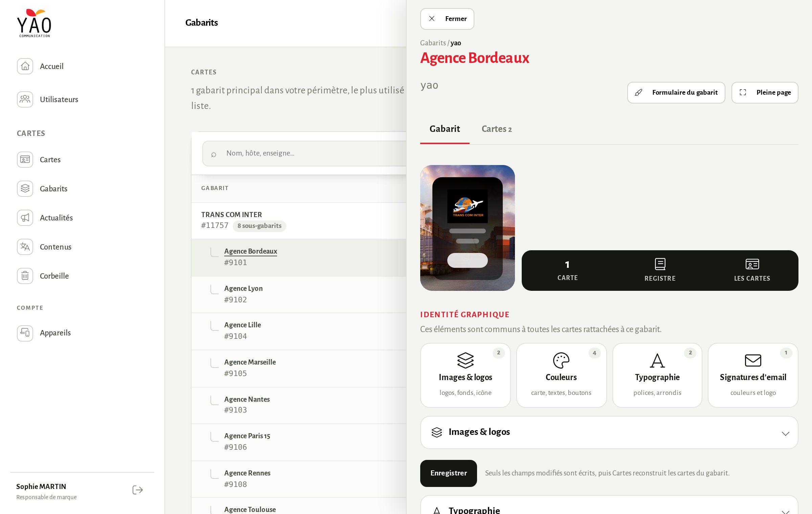Switch to the Cartes 2 tab

coord(496,129)
